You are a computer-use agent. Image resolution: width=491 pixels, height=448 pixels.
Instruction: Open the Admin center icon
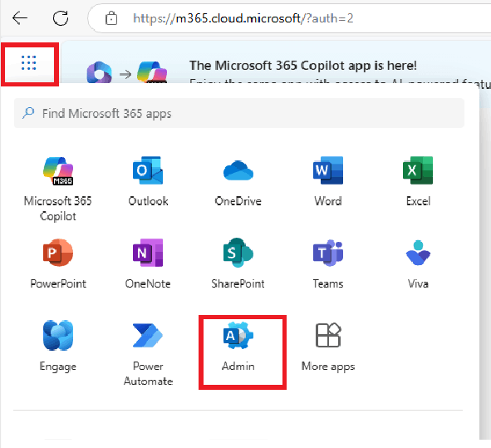coord(238,335)
